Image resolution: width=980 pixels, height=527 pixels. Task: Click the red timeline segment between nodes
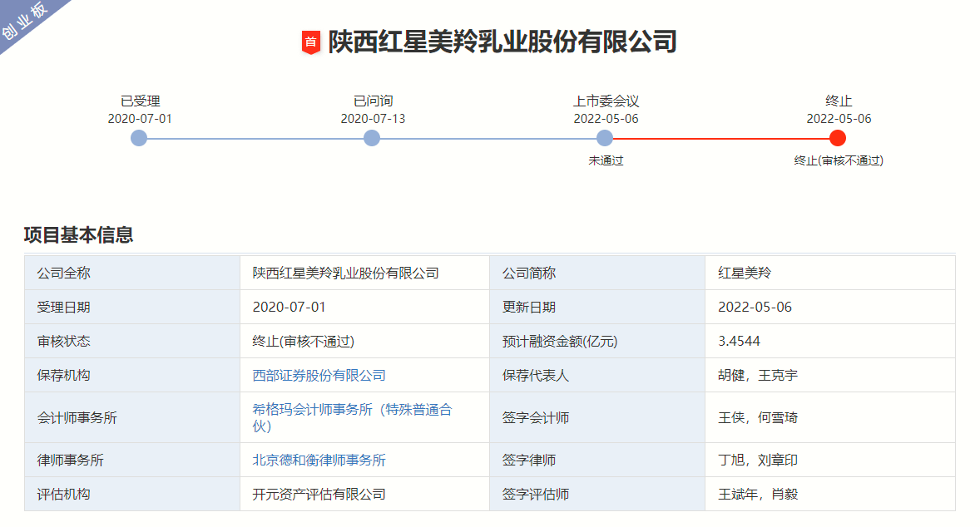(x=719, y=138)
